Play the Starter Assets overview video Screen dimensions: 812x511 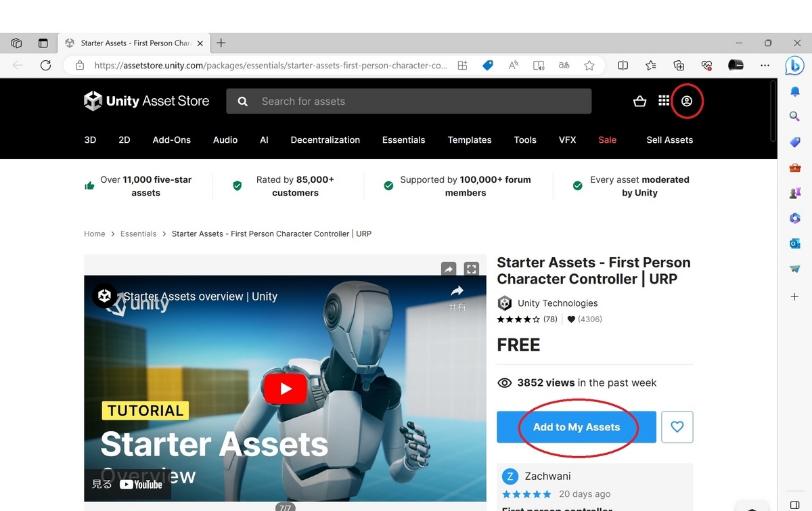point(285,388)
